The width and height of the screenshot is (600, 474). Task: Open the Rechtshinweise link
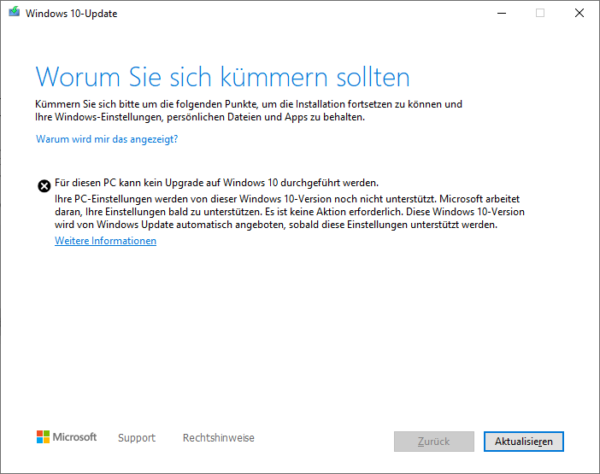point(218,438)
